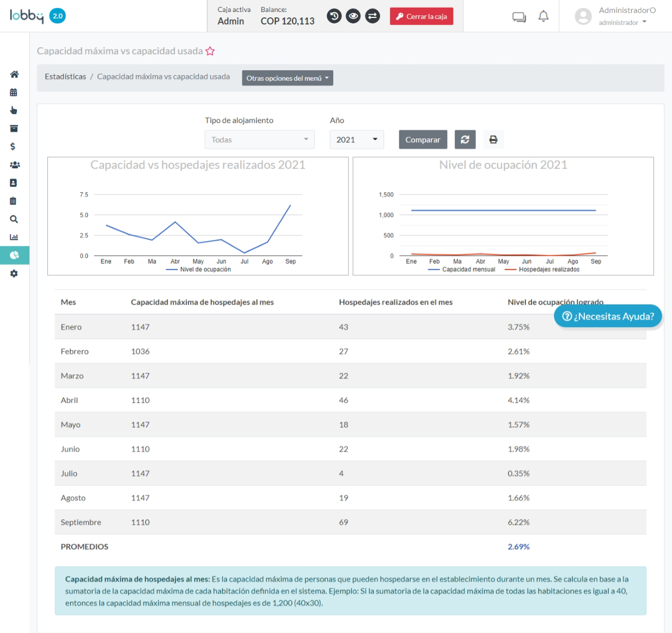Click the user avatar icon
672x633 pixels.
583,16
